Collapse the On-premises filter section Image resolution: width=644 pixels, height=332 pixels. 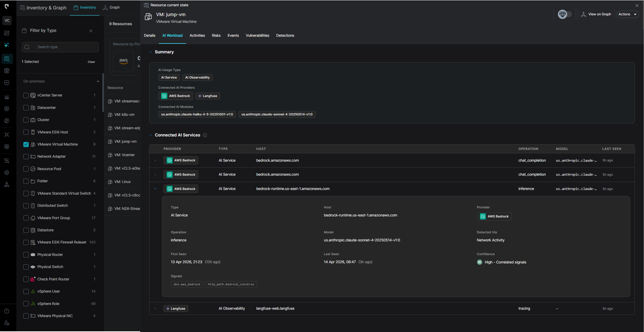click(98, 81)
